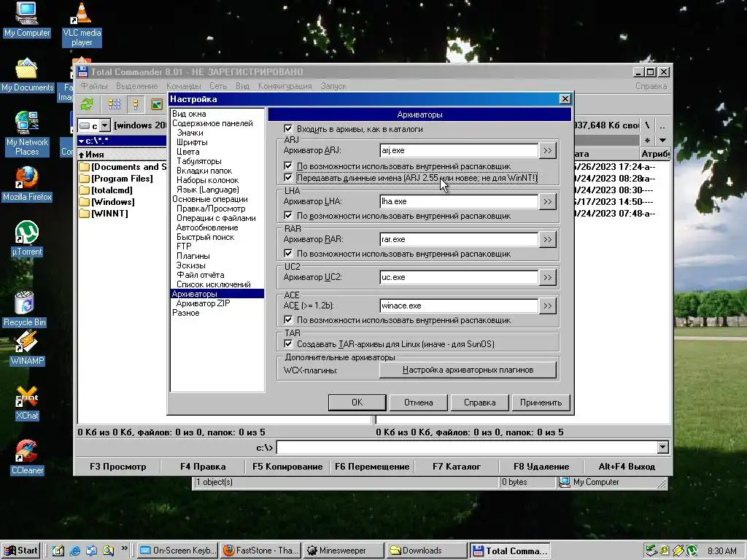This screenshot has height=560, width=747.
Task: Click the Отмена button
Action: (418, 402)
